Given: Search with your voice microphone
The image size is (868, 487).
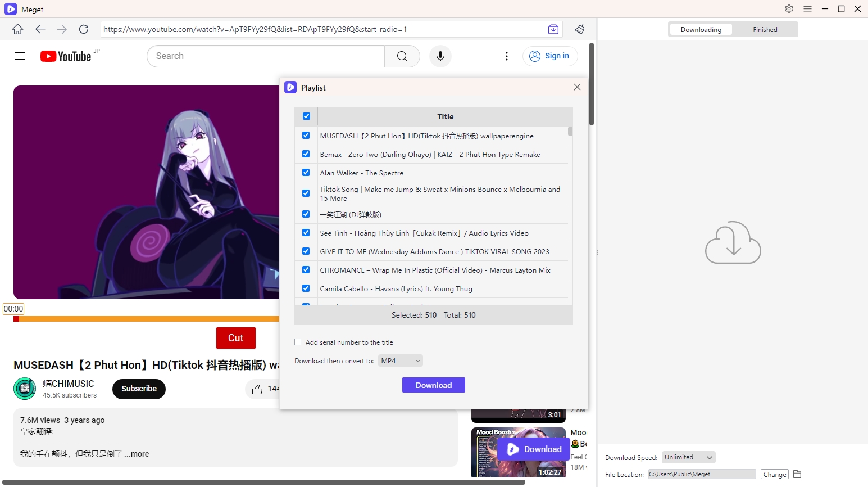Looking at the screenshot, I should click(x=440, y=56).
